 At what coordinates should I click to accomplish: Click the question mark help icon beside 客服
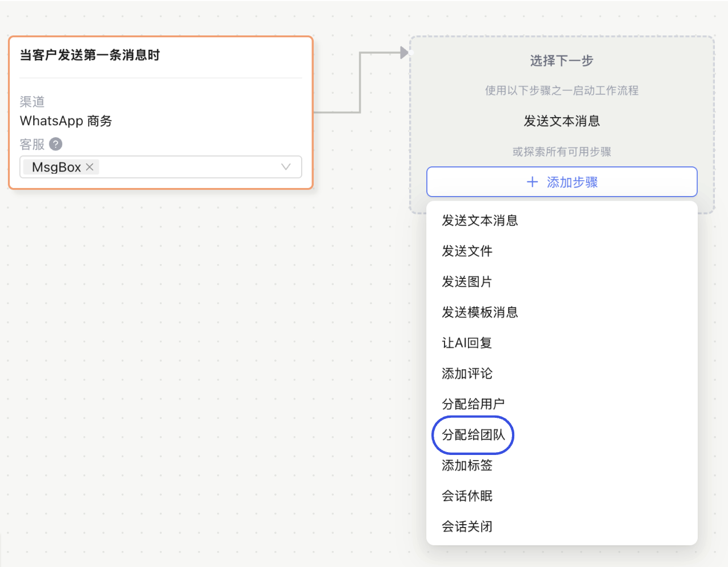[54, 145]
